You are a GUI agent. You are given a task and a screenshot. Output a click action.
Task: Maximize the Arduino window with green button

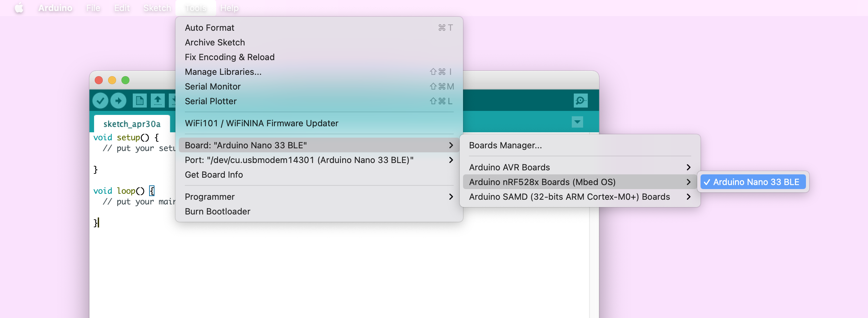[x=125, y=80]
